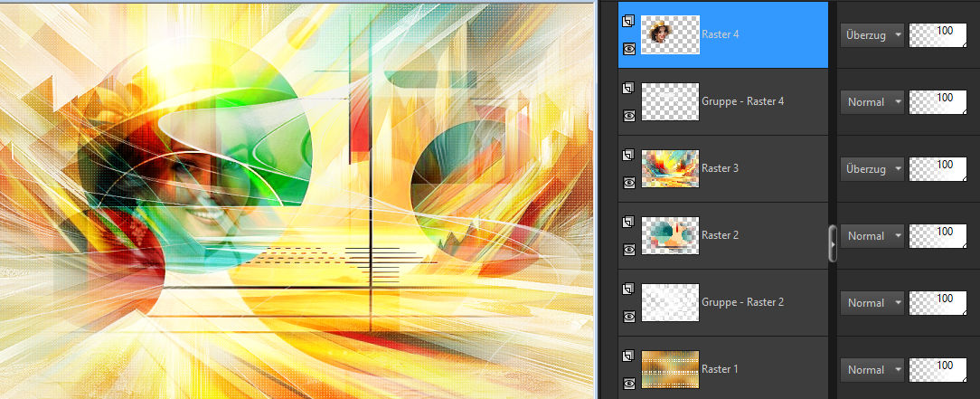Click the layer type icon of Raster 4
The image size is (980, 399).
click(628, 21)
